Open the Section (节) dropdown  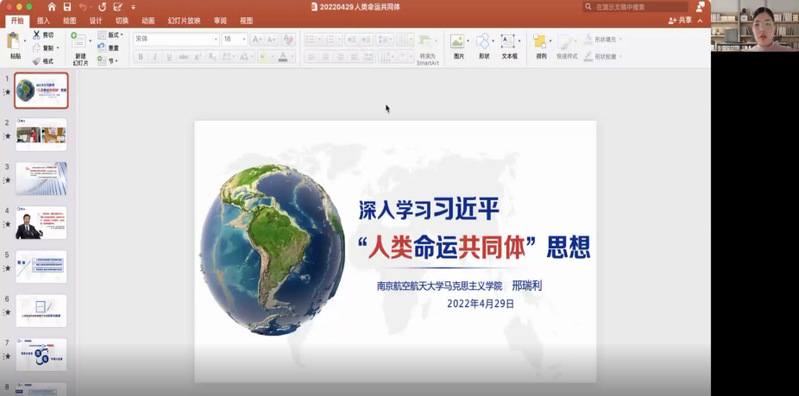107,61
